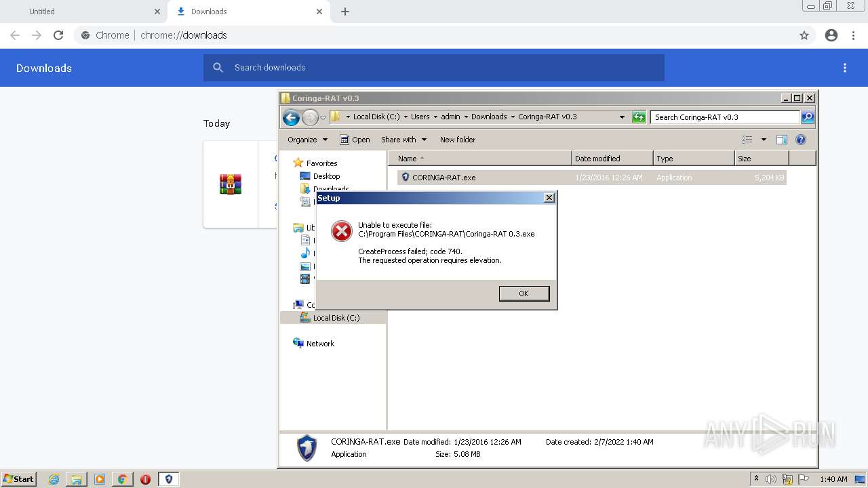The height and width of the screenshot is (488, 868).
Task: Expand the arrow before Users breadcrumb
Action: click(x=406, y=117)
